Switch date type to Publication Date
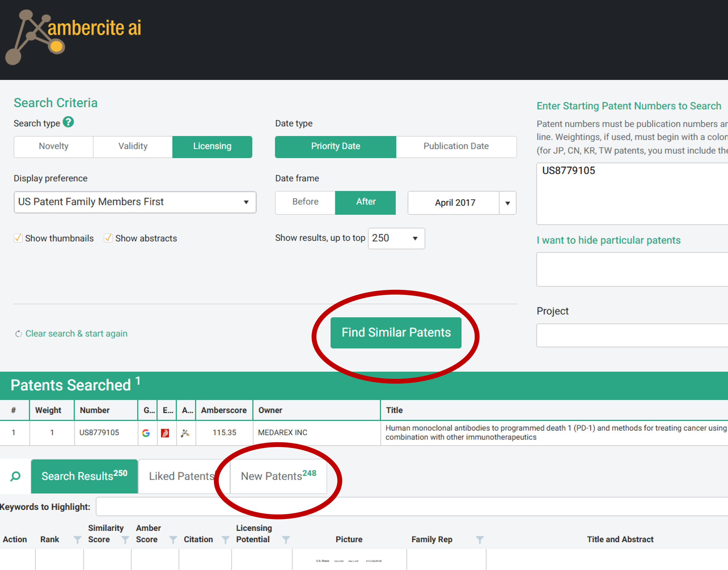 [x=456, y=147]
